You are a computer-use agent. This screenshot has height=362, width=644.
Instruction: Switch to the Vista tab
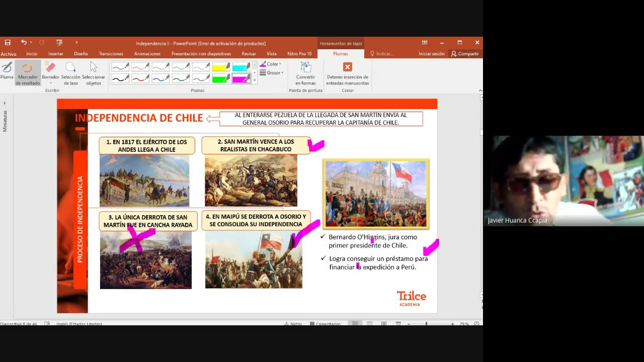(x=272, y=54)
